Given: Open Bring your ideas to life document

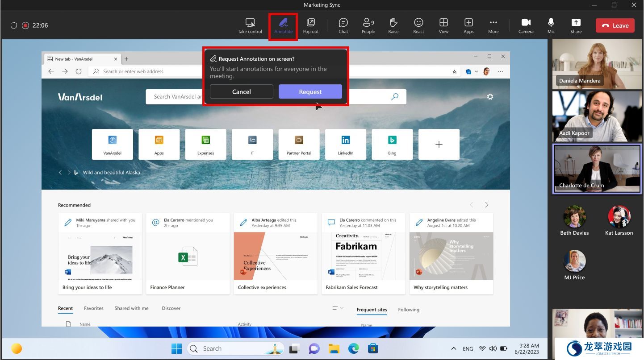Looking at the screenshot, I should [x=100, y=253].
